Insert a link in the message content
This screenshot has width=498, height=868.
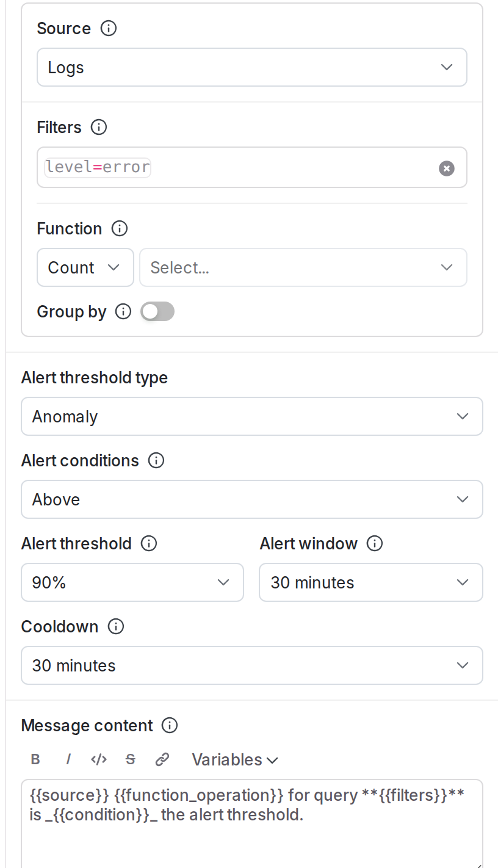point(162,759)
